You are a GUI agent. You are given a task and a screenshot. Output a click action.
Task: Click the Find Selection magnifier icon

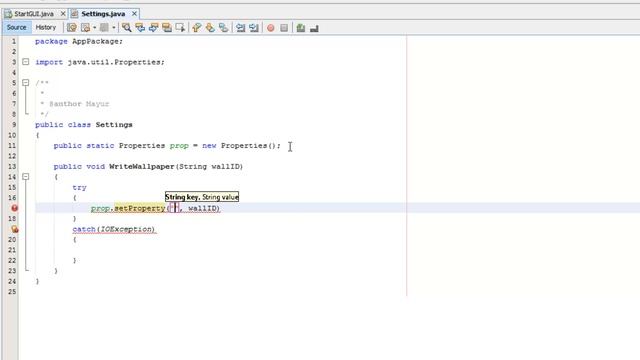pos(127,28)
